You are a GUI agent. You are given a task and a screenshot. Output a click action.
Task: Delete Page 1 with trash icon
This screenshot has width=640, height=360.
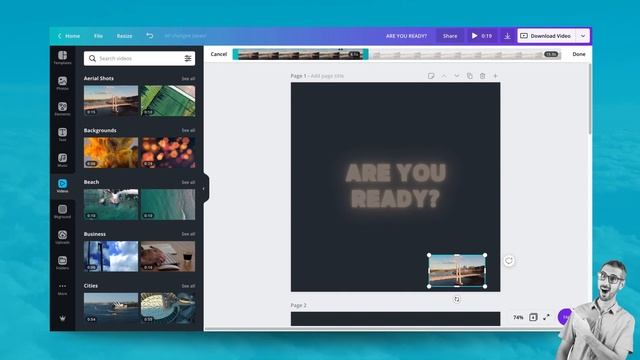pos(482,76)
